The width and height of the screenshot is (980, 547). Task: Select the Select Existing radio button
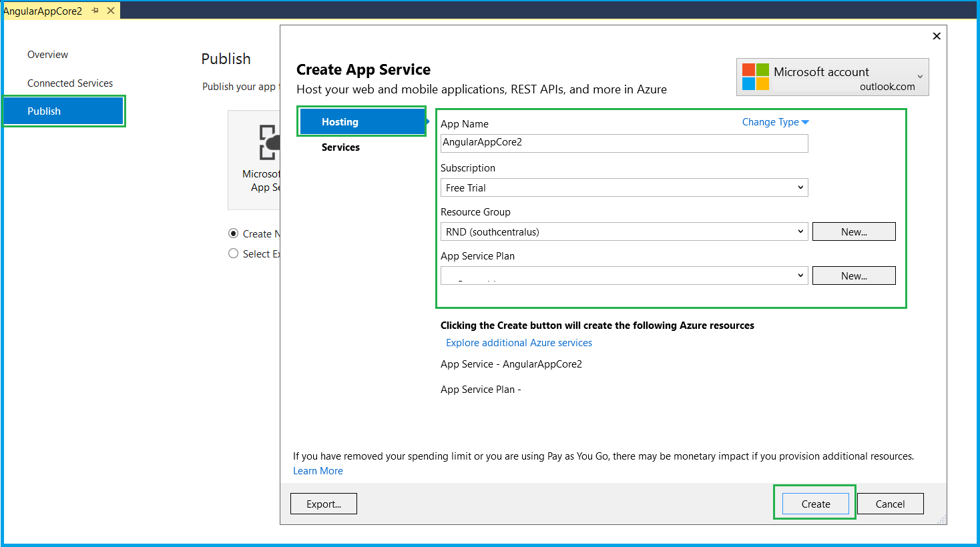pos(234,253)
